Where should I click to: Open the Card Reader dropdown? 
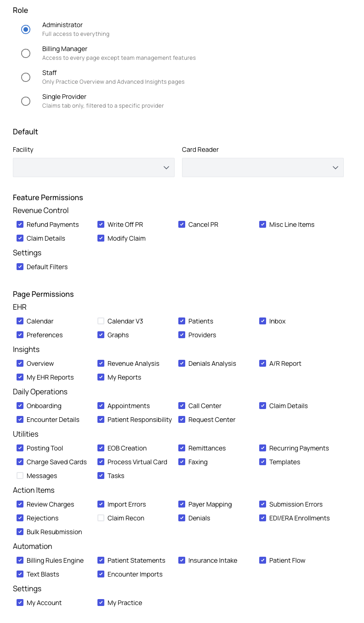(x=263, y=167)
